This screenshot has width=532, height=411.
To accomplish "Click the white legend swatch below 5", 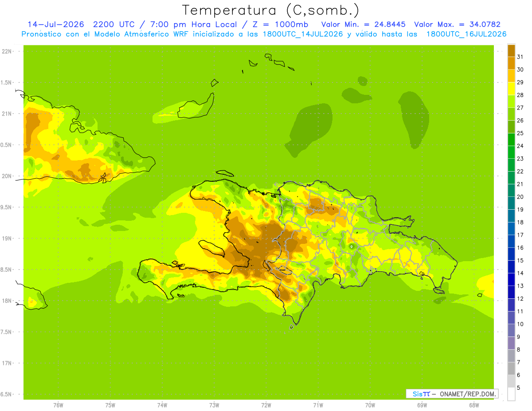I will coord(511,394).
